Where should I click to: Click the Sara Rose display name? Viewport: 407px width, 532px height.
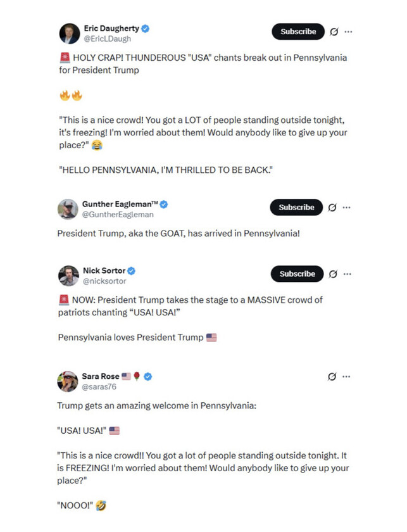(x=101, y=376)
